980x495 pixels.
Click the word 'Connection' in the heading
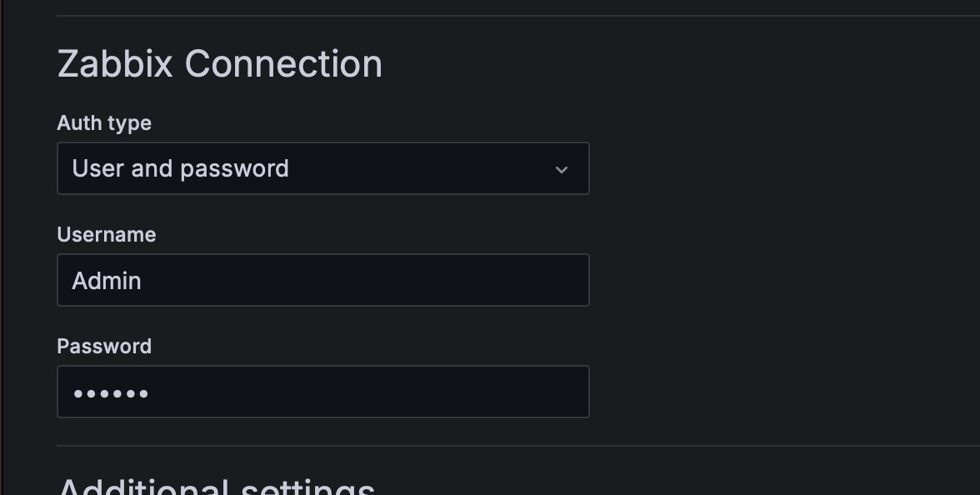click(x=283, y=64)
